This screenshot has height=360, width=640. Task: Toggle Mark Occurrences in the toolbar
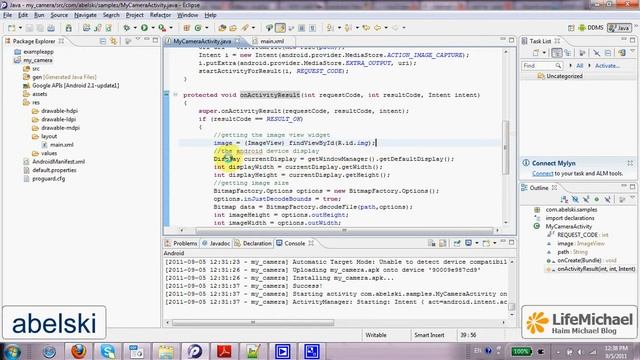pos(280,28)
